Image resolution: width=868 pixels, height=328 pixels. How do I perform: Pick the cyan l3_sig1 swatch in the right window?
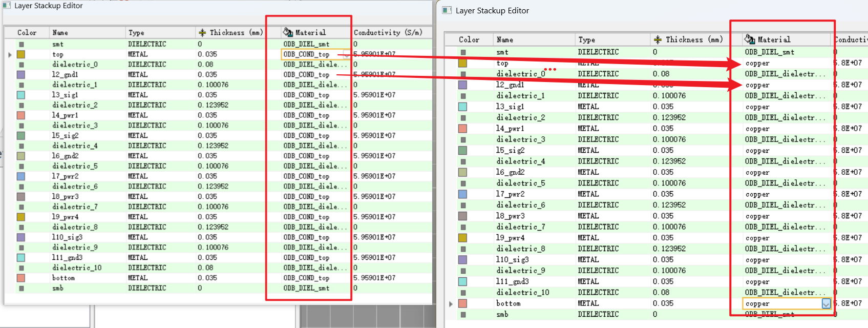(462, 107)
